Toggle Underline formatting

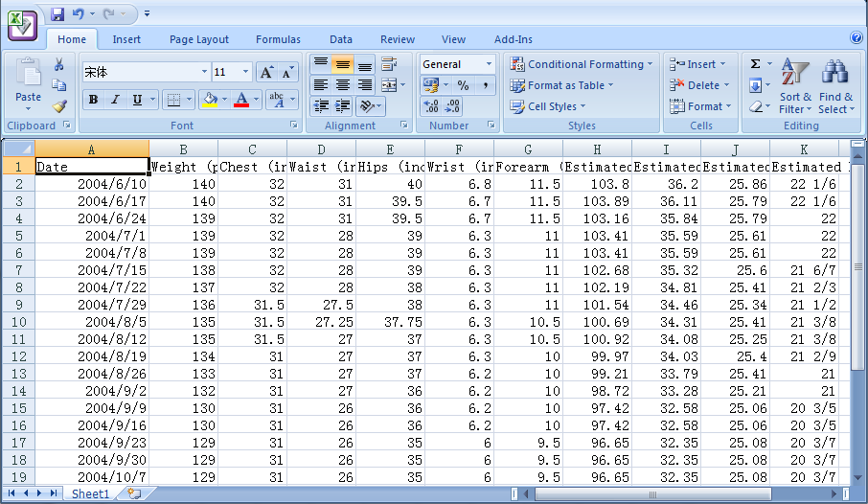(137, 100)
